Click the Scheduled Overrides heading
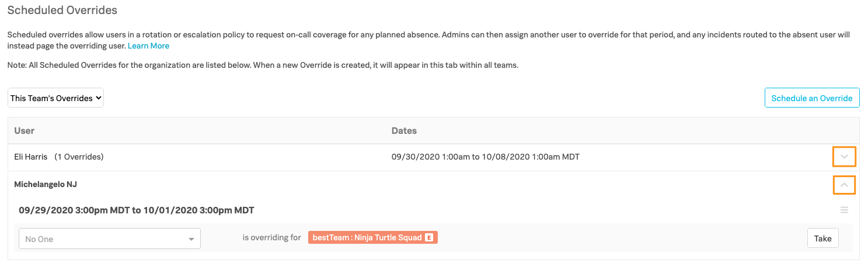Image resolution: width=868 pixels, height=273 pixels. coord(62,11)
